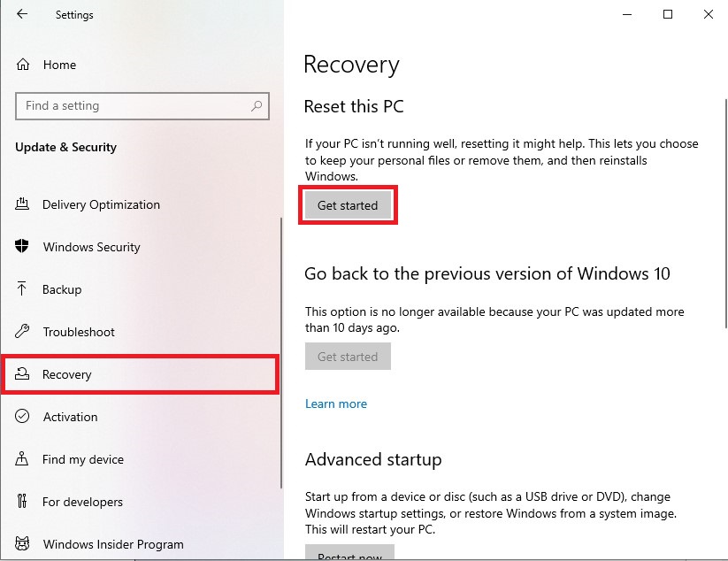Click the main pane's vertical scrollbar
Image resolution: width=728 pixels, height=561 pixels.
[726, 213]
